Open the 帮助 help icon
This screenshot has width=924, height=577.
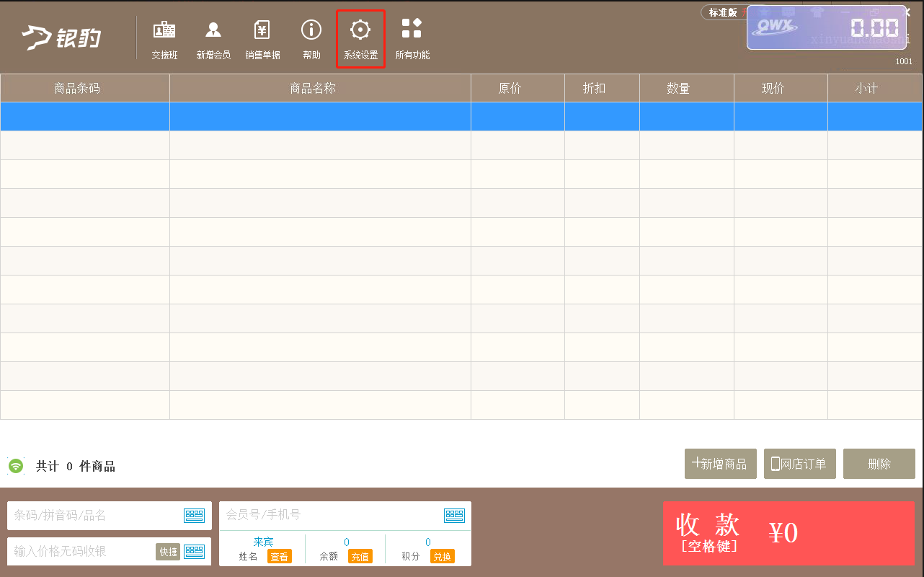[x=311, y=40]
